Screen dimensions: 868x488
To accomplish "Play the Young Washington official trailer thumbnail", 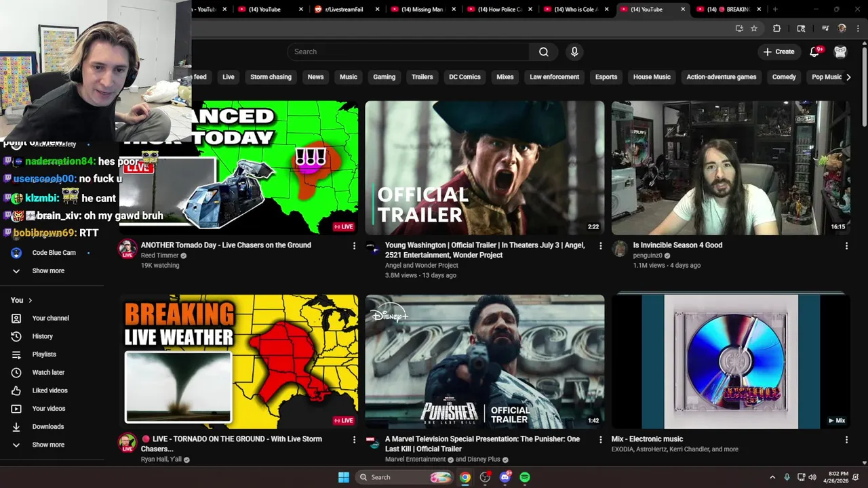I will tap(485, 168).
